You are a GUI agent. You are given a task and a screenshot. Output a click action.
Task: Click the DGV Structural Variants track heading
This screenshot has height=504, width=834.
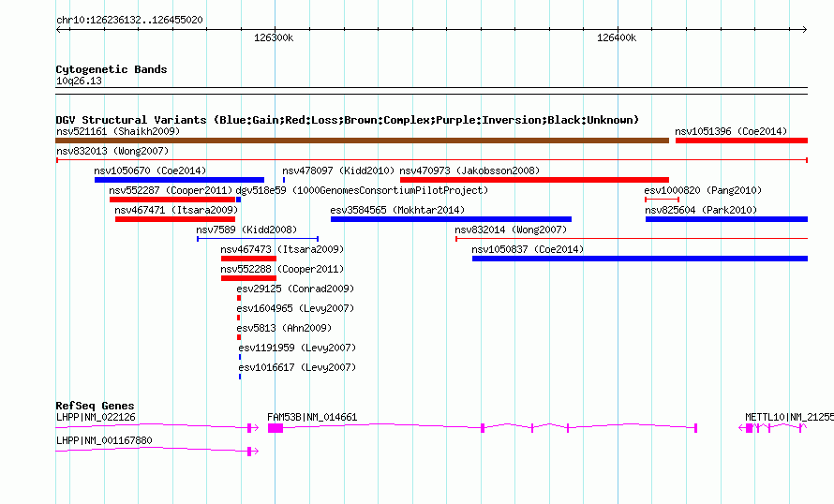pyautogui.click(x=348, y=120)
